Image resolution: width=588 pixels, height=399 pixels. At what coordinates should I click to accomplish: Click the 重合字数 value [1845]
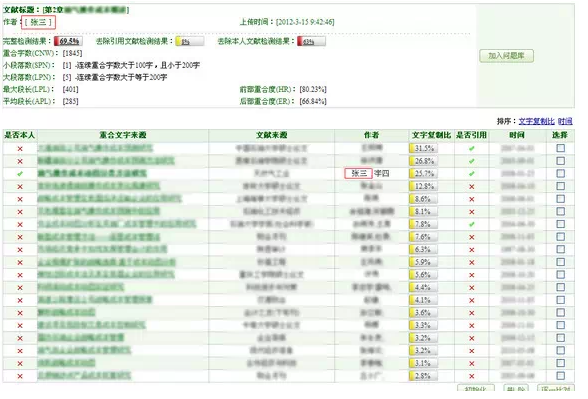(72, 53)
